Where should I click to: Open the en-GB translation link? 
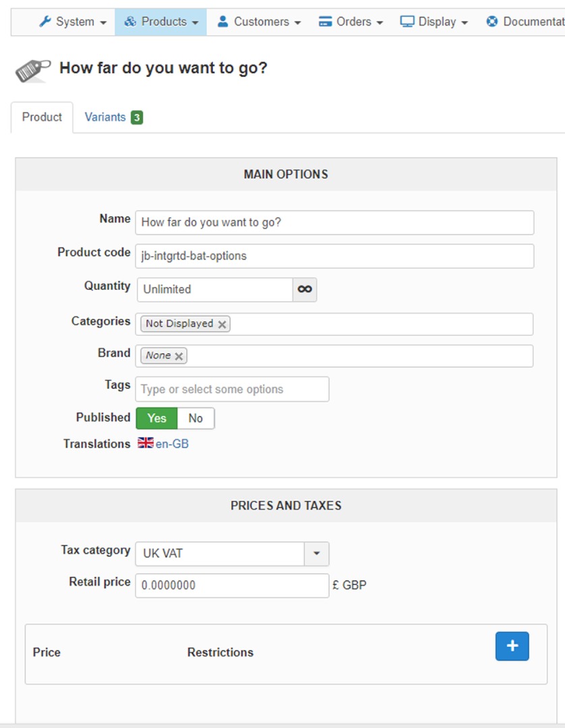click(x=172, y=444)
